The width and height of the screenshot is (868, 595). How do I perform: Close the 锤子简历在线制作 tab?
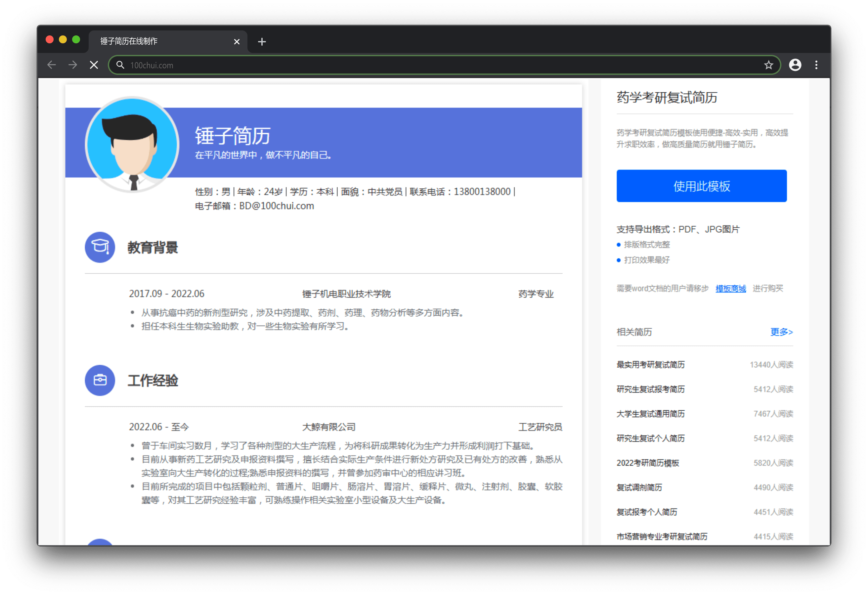pos(237,41)
